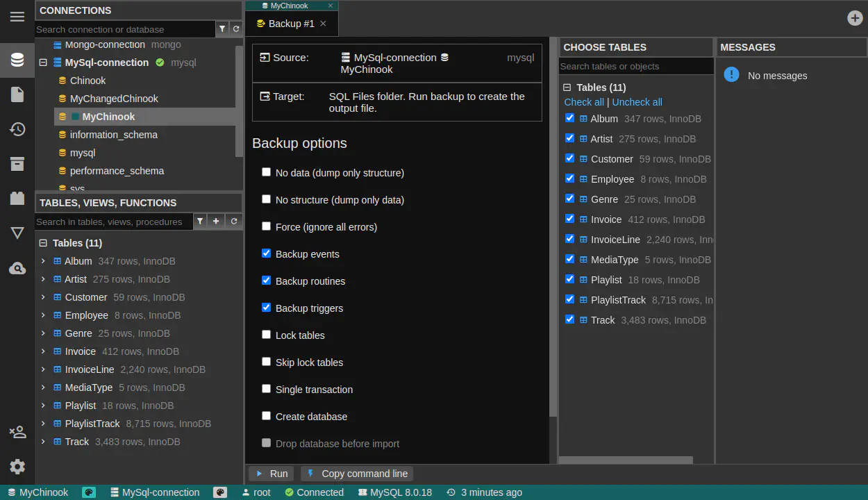Select the MyChangedChinook database
868x500 pixels.
114,99
